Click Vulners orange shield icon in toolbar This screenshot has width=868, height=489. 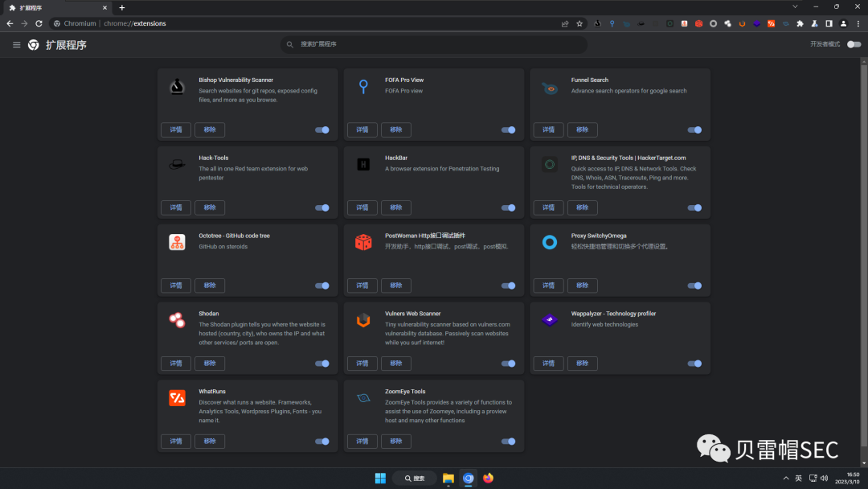pos(742,24)
